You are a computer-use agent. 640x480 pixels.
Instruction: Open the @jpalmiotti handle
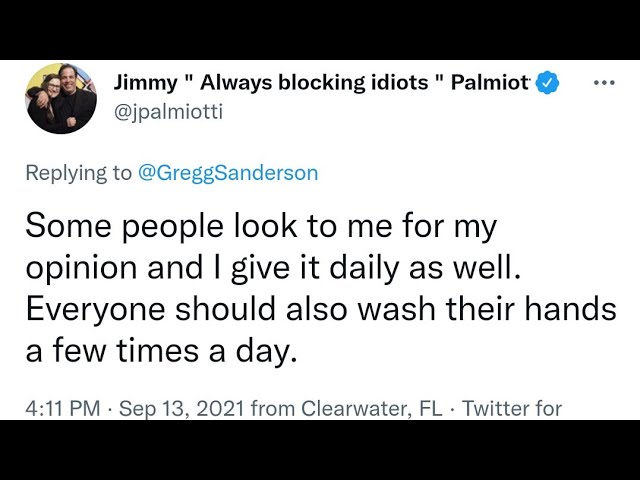pos(169,112)
